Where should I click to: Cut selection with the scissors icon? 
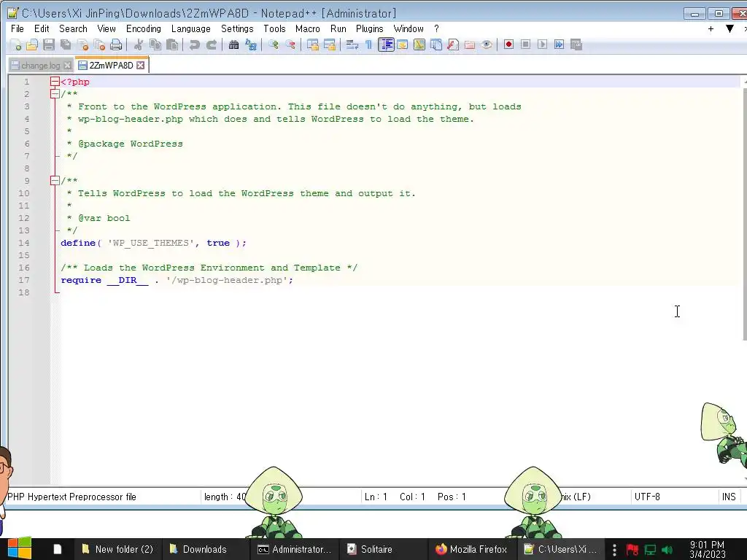[x=139, y=44]
